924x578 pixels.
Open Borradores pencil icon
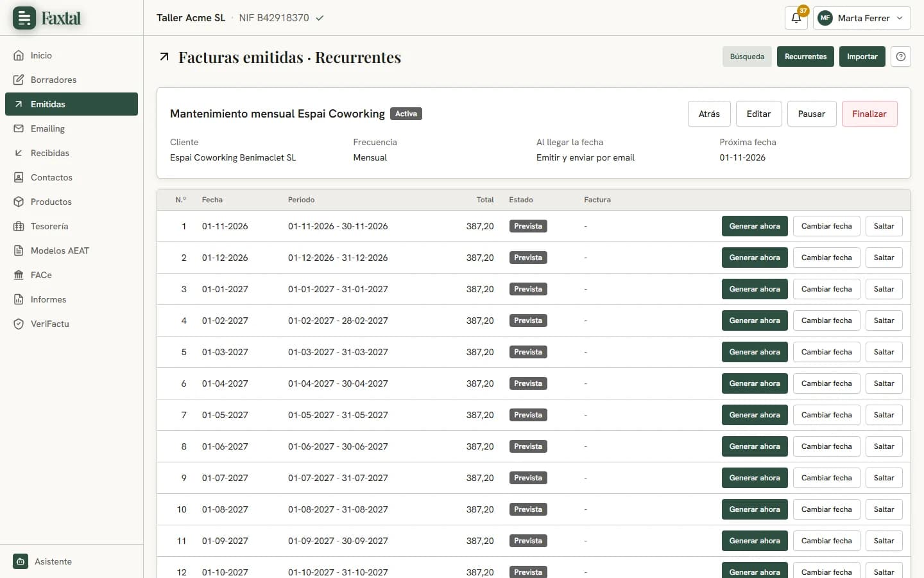pos(19,80)
